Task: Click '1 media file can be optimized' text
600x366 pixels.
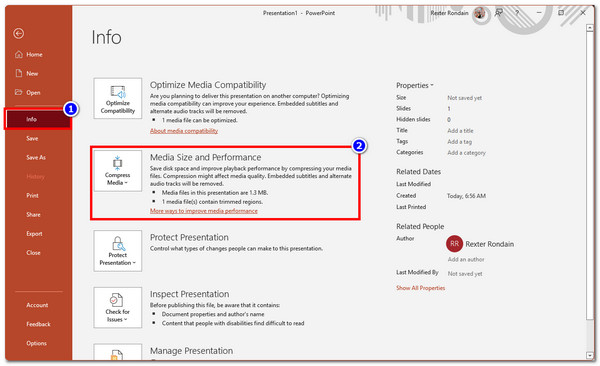Action: pos(199,120)
